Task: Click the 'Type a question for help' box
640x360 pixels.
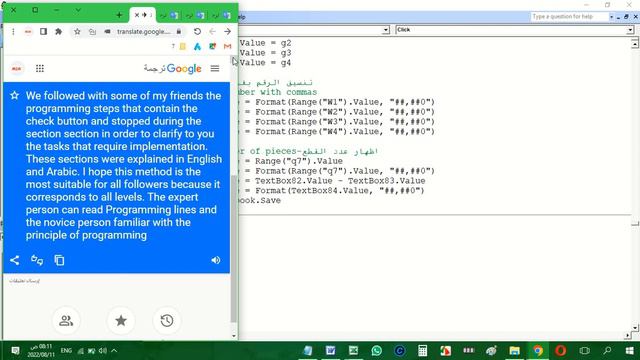Action: click(570, 17)
